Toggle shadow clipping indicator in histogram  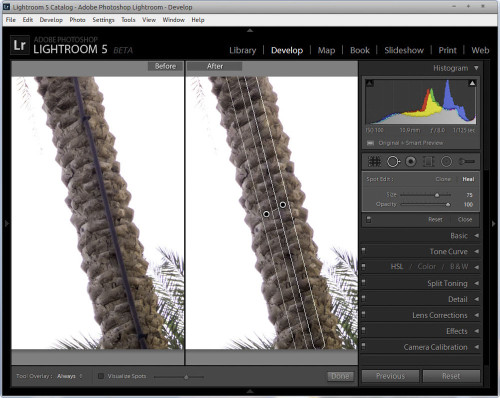coord(369,83)
